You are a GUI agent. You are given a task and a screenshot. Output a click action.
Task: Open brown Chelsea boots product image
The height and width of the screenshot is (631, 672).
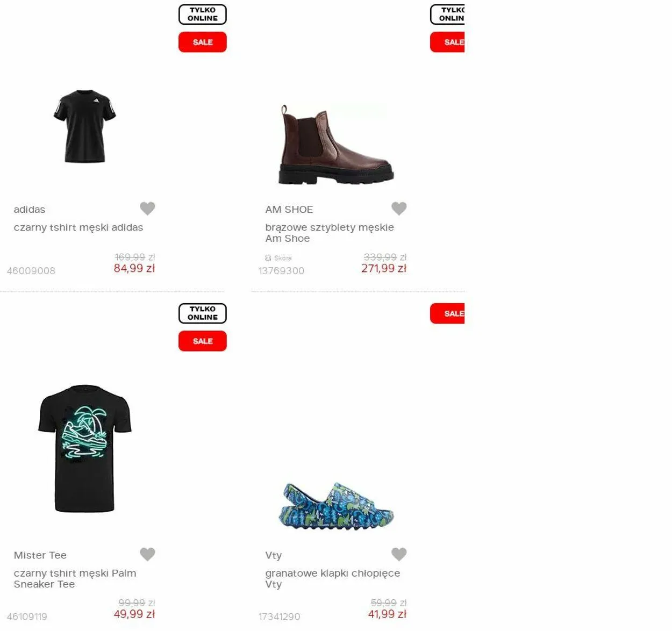point(336,145)
